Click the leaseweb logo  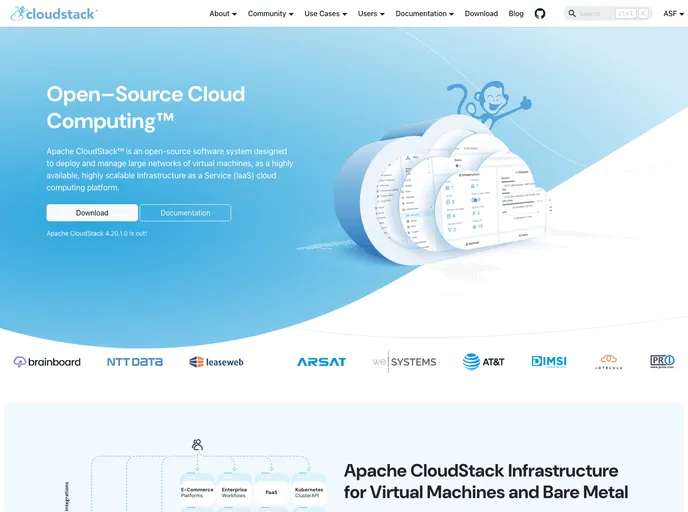pyautogui.click(x=216, y=362)
